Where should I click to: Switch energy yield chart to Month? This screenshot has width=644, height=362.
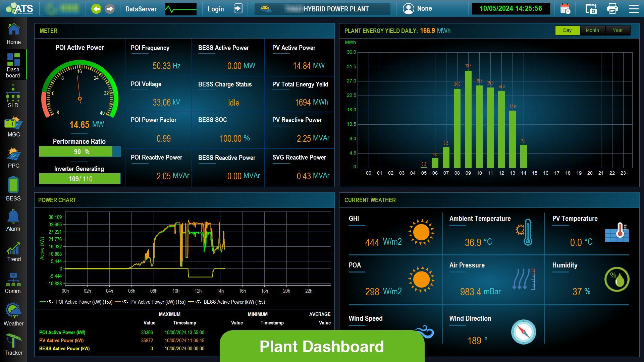592,30
